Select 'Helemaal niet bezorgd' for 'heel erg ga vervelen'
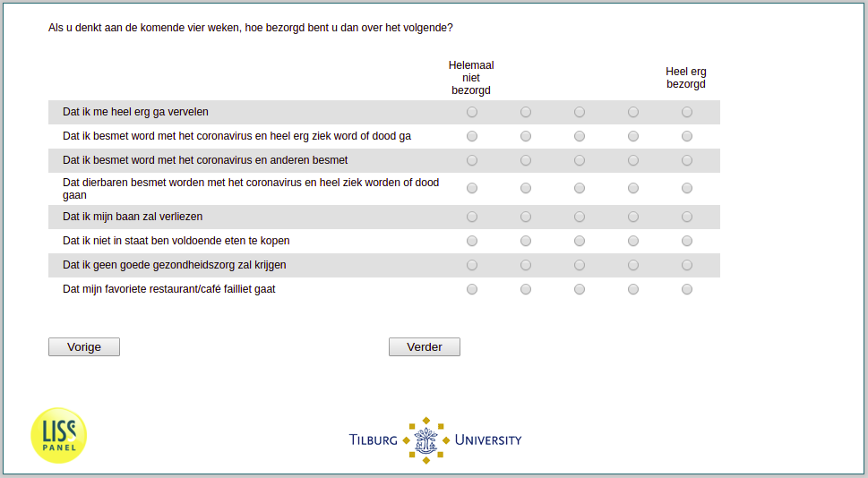 472,112
